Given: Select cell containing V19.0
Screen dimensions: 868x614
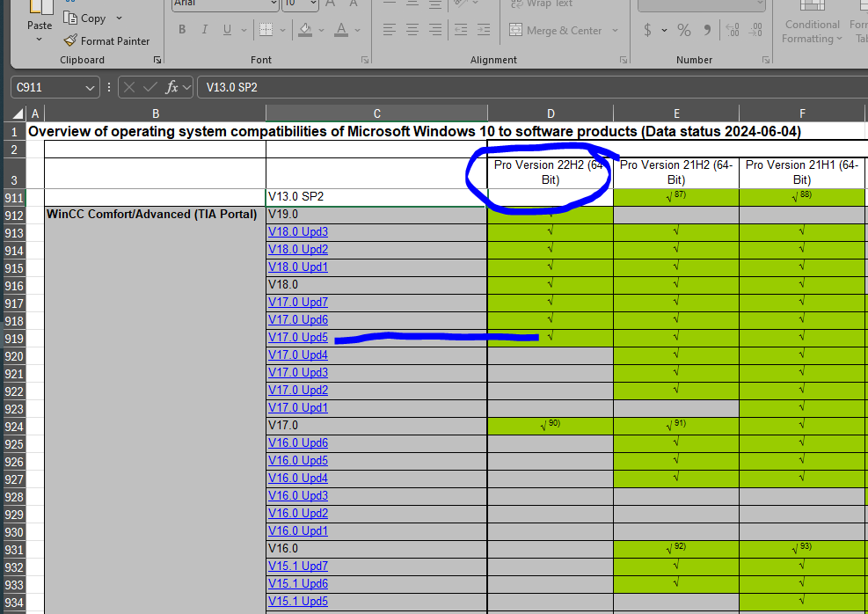Looking at the screenshot, I should 376,215.
